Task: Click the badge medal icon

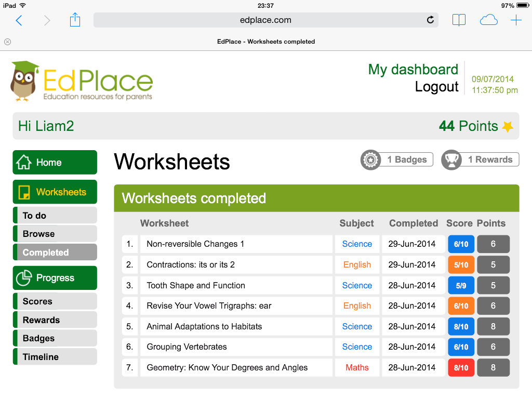Action: (370, 159)
